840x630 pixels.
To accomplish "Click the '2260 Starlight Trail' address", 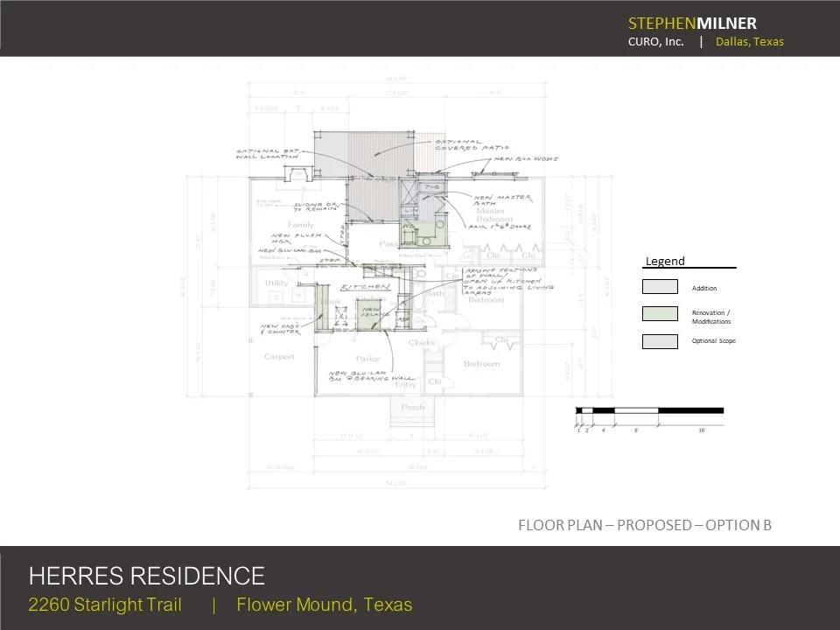I will coord(105,605).
